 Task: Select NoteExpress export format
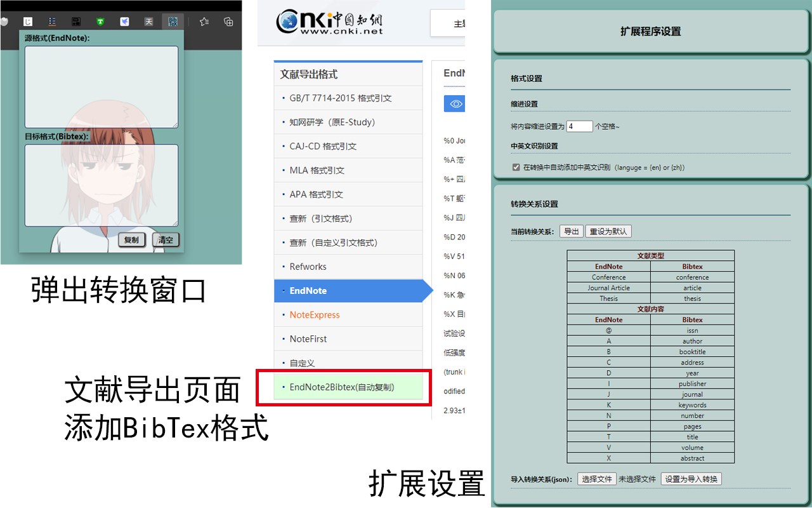348,315
